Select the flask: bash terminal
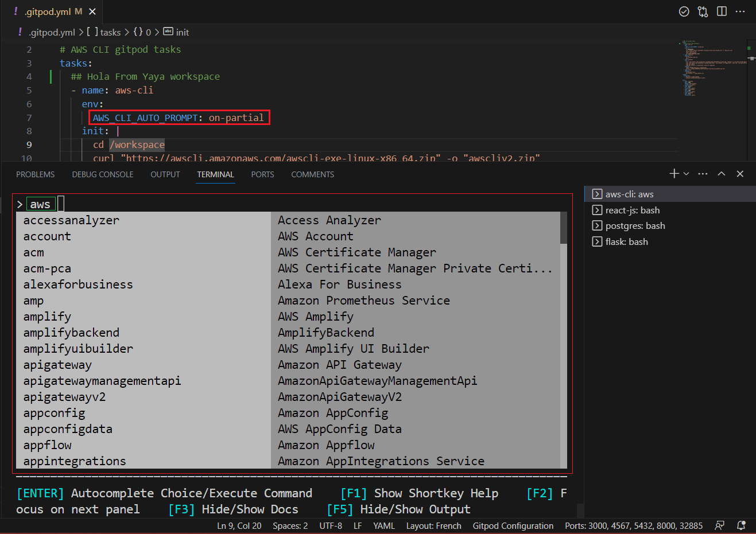 (x=670, y=241)
